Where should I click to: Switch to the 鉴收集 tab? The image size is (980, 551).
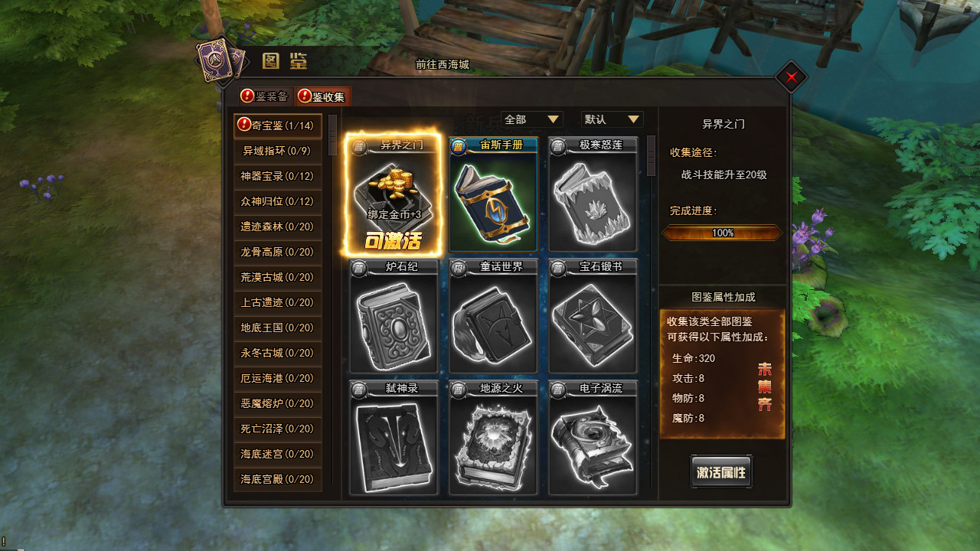tap(323, 96)
